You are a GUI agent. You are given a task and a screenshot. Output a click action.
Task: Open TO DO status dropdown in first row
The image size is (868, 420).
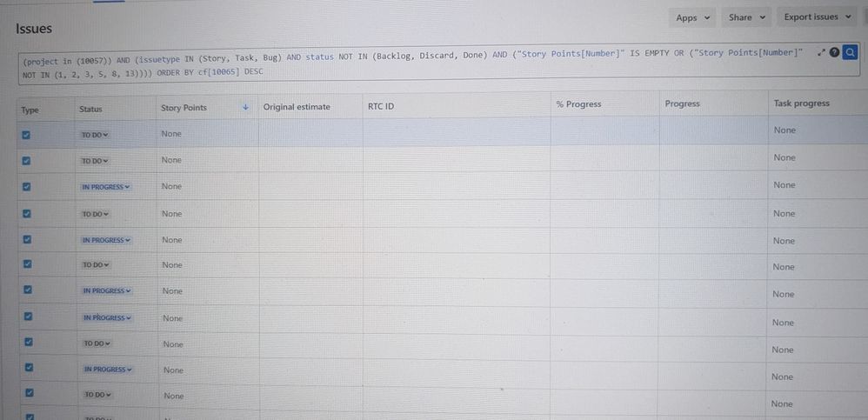pos(95,135)
